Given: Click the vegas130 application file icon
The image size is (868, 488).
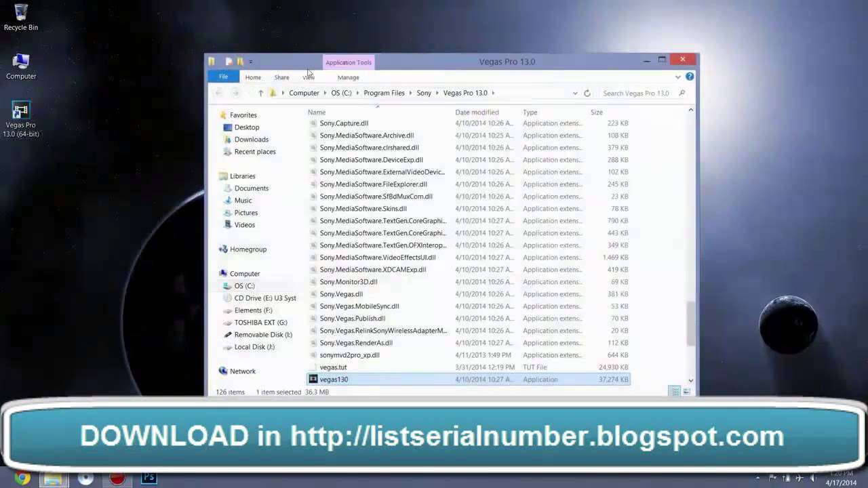Looking at the screenshot, I should point(313,380).
